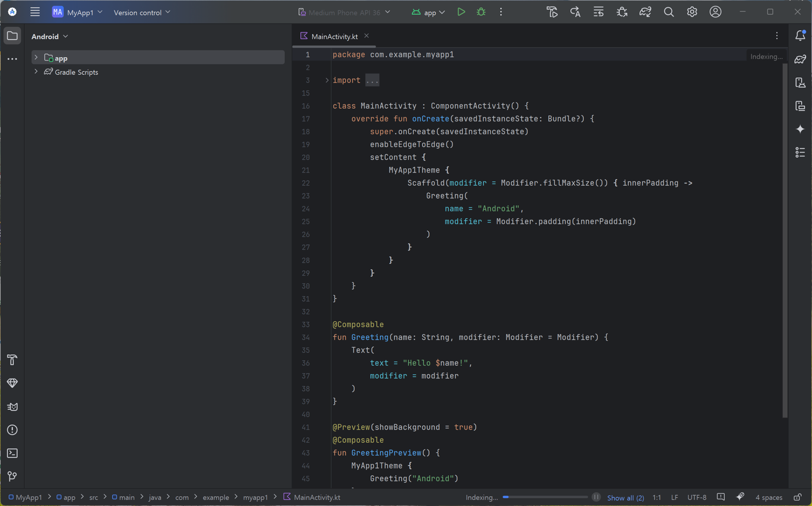Open MyApp1 project dropdown
Viewport: 812px width, 506px height.
[78, 12]
